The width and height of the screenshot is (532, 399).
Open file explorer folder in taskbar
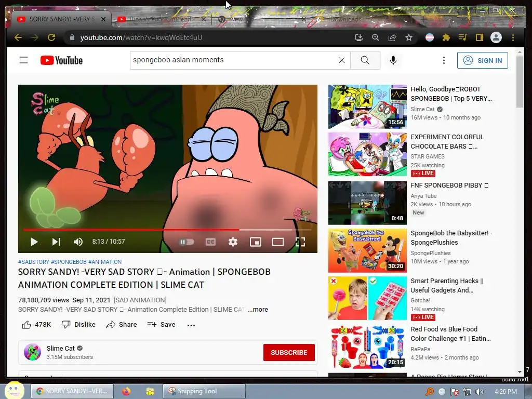pyautogui.click(x=150, y=391)
